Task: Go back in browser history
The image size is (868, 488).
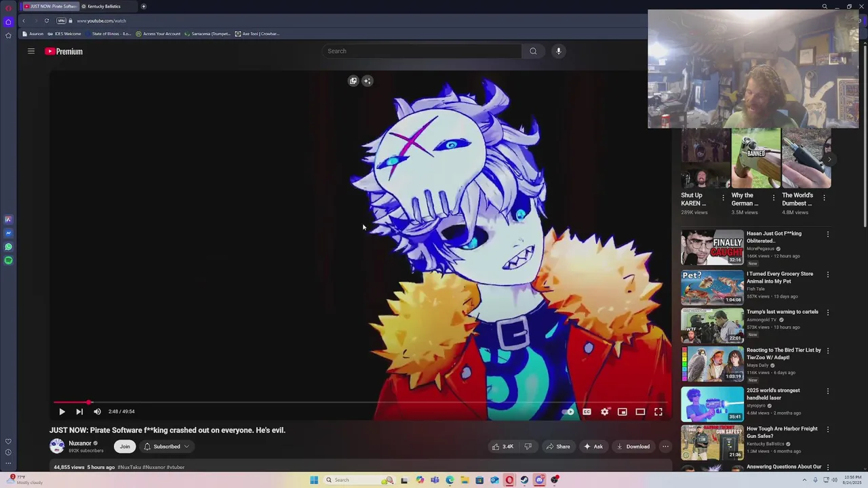Action: pos(24,20)
